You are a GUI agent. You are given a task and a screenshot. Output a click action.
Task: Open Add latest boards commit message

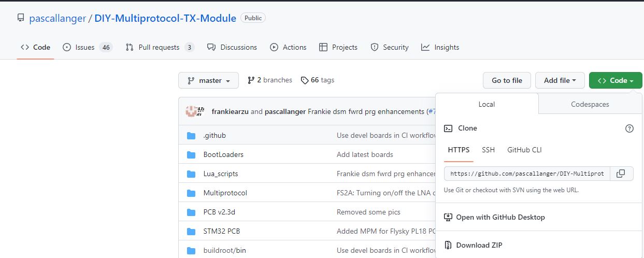[x=365, y=154]
